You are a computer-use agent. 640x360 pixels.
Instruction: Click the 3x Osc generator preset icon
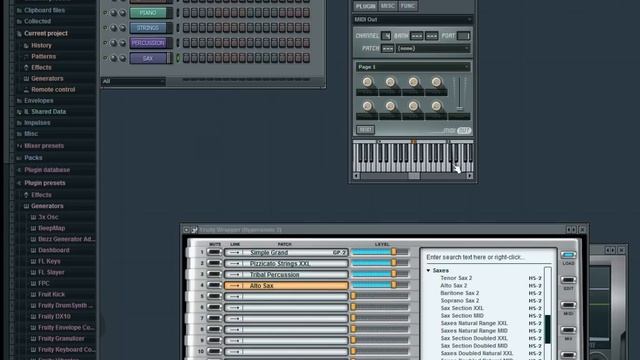[33, 217]
